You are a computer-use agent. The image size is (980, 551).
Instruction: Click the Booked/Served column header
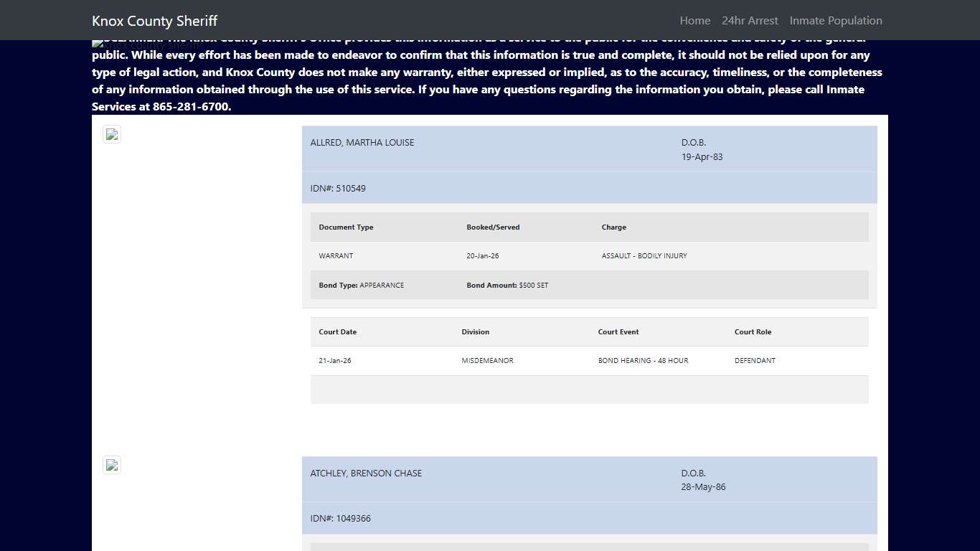(493, 227)
